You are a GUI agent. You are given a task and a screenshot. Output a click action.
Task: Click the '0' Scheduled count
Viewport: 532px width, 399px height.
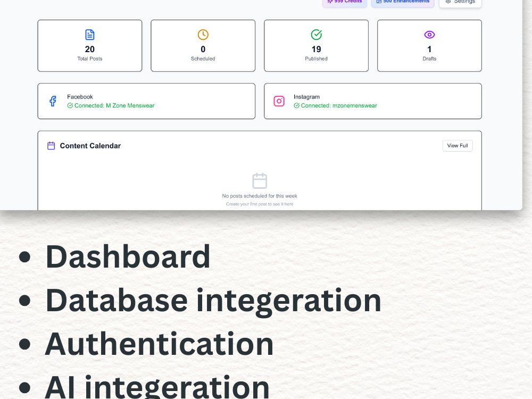click(203, 49)
